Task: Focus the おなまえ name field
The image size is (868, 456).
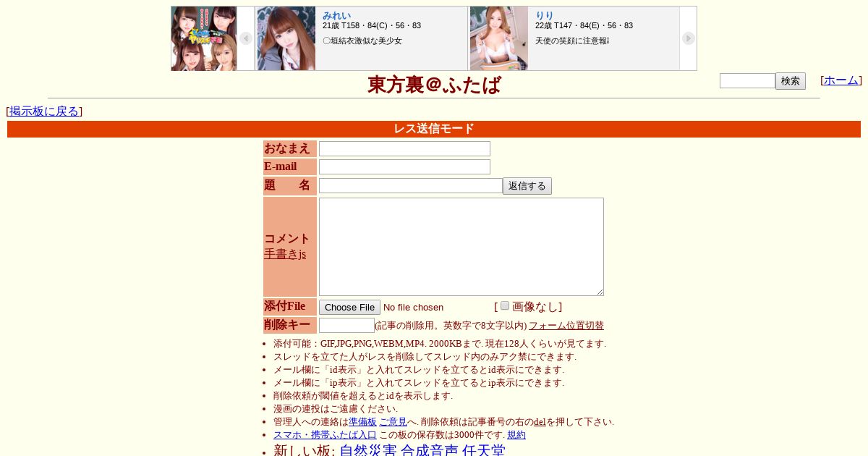Action: [x=404, y=148]
